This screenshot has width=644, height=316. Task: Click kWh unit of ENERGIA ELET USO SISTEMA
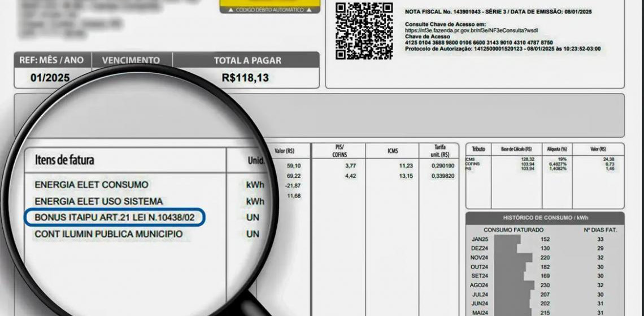255,201
